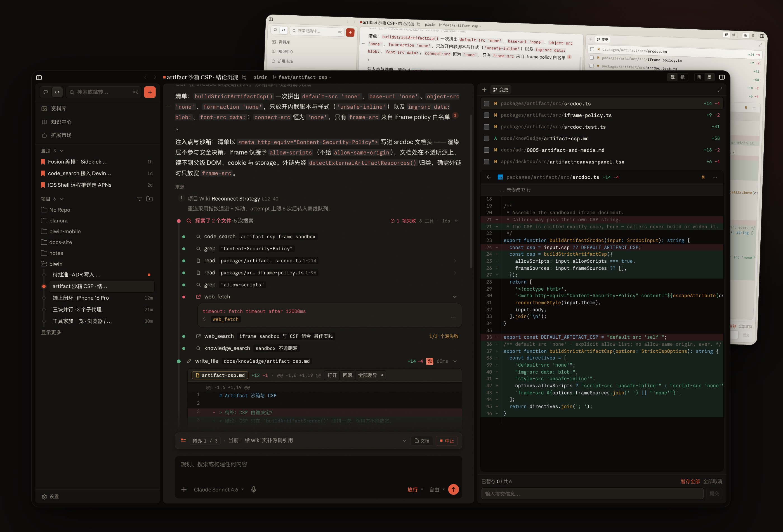The image size is (783, 532).
Task: Click the filter icon in projects header
Action: click(139, 199)
